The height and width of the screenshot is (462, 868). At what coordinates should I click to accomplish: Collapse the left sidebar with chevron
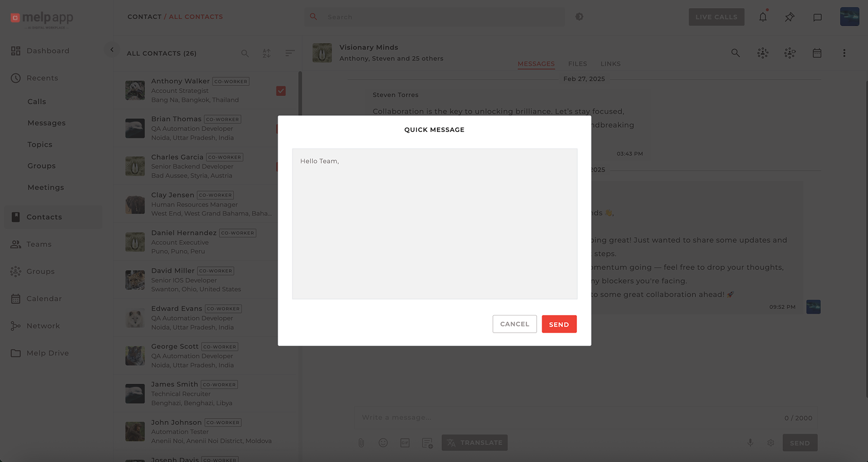(x=112, y=50)
